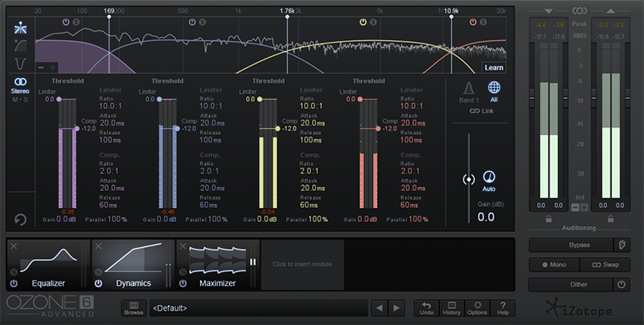The width and height of the screenshot is (644, 325).
Task: Select the detection filter view icon
Action: click(21, 64)
